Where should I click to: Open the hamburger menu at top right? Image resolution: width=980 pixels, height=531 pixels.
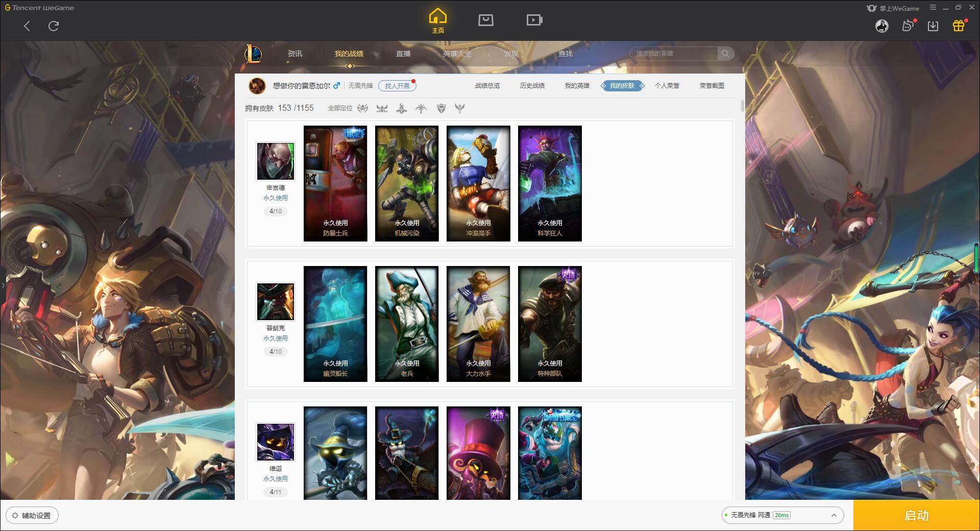click(x=933, y=8)
